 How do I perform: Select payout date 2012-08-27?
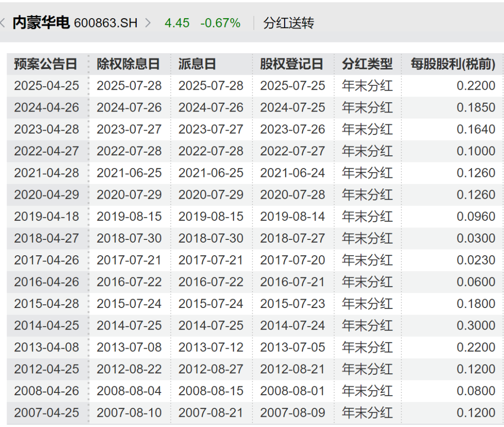[x=211, y=369]
